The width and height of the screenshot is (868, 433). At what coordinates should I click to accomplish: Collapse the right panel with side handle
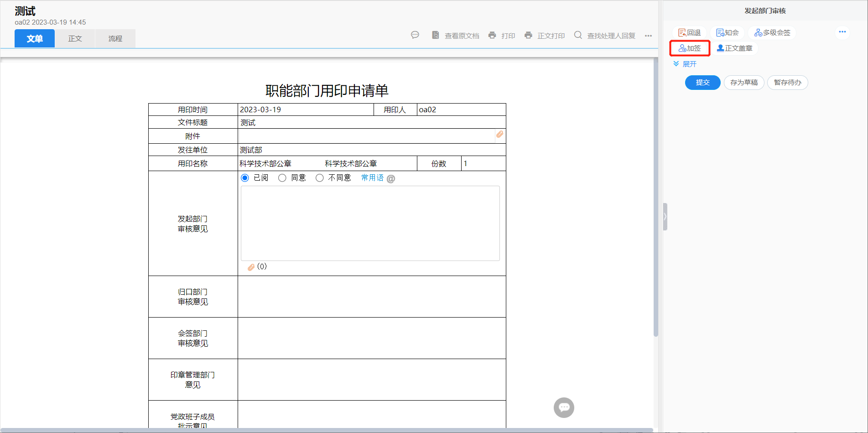(x=665, y=217)
